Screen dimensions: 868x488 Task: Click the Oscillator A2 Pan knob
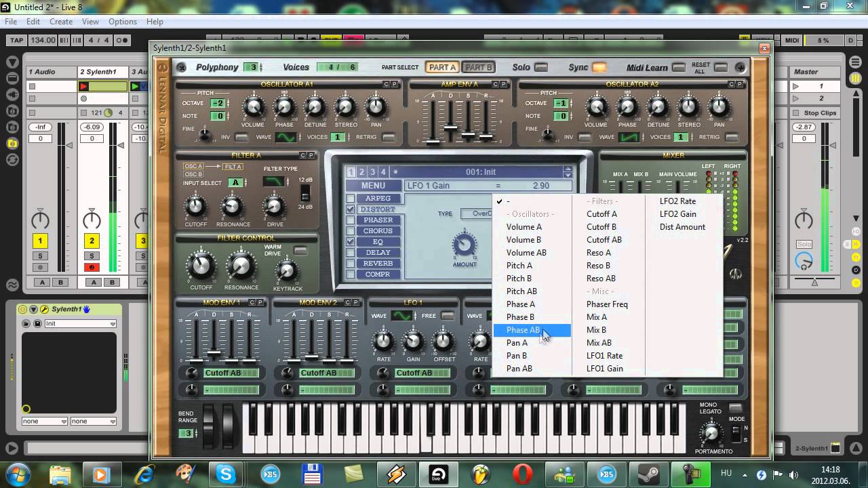[x=719, y=106]
